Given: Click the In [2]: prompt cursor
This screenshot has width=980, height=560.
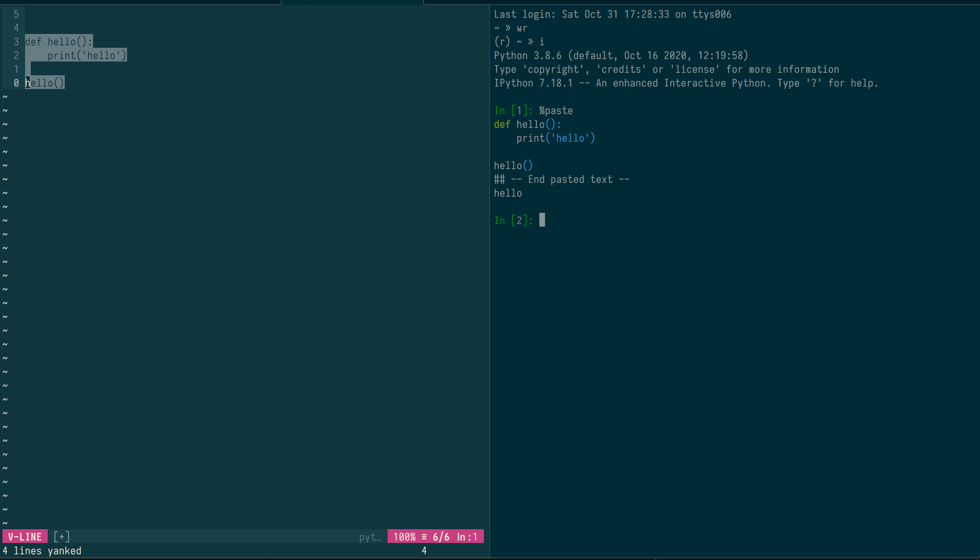Looking at the screenshot, I should [542, 220].
